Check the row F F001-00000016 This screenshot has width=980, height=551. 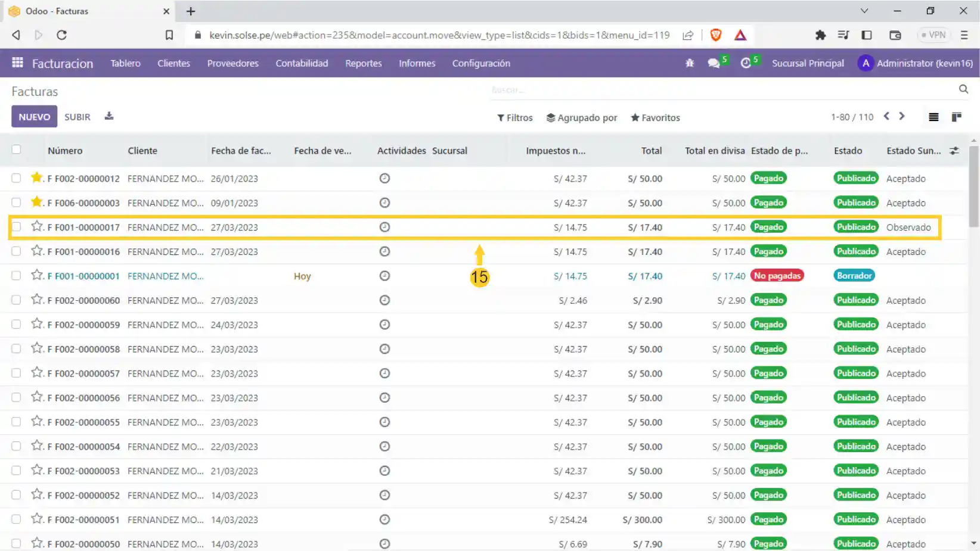tap(16, 251)
